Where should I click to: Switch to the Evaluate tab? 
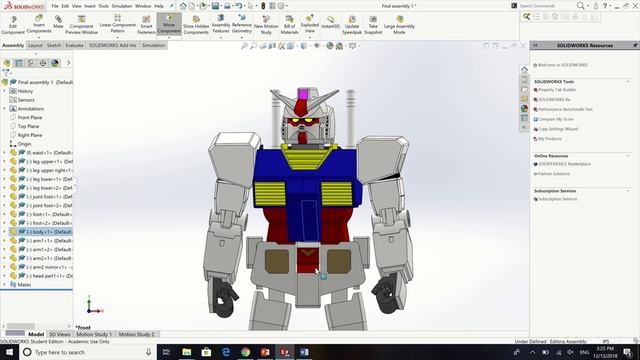click(x=74, y=45)
